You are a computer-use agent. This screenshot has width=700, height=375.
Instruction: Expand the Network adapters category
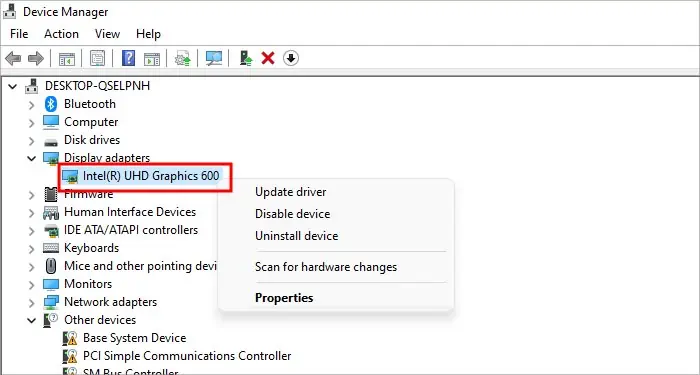31,303
